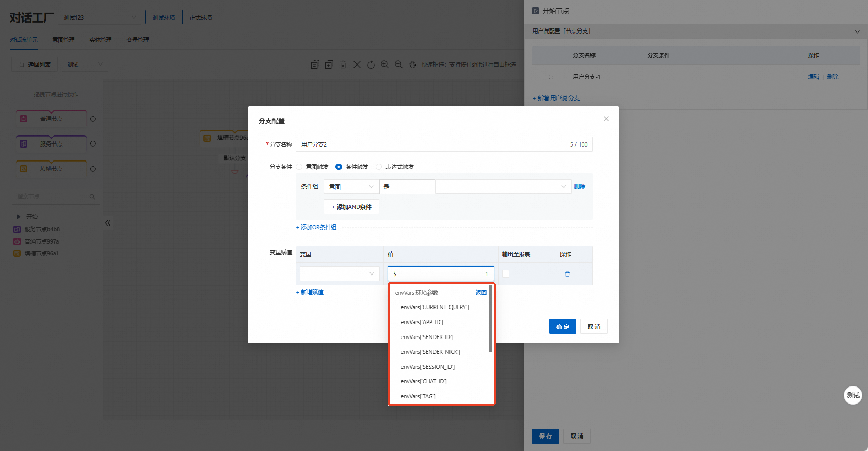This screenshot has width=868, height=451.
Task: Click info icon next to 普通节点
Action: (x=93, y=119)
